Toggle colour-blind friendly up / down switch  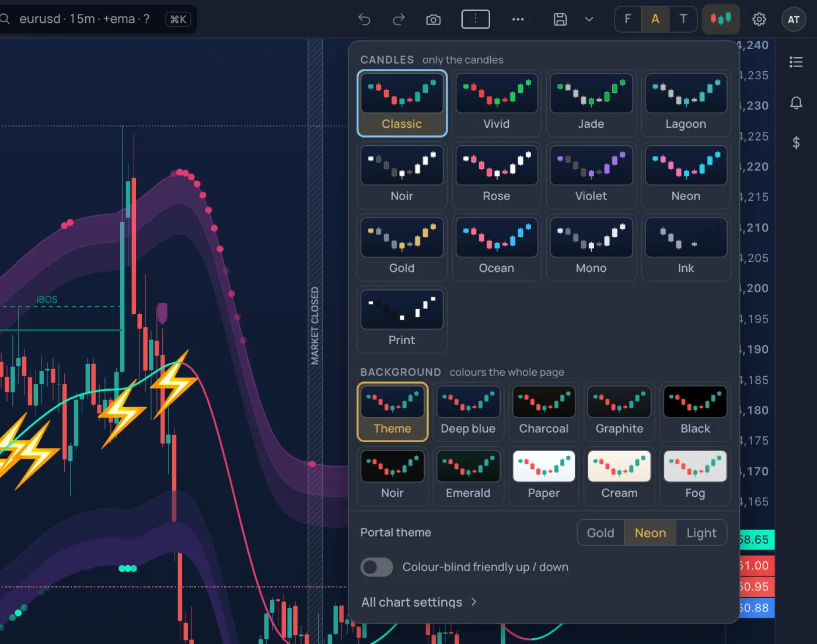click(376, 567)
